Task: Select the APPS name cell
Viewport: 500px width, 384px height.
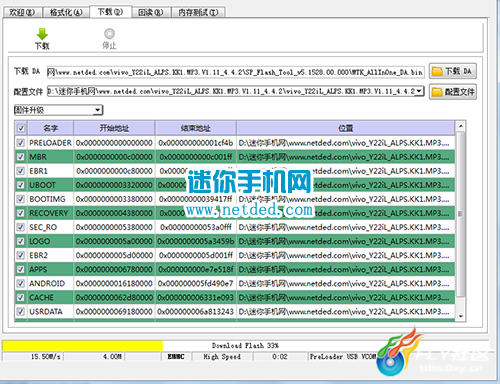Action: pyautogui.click(x=50, y=269)
